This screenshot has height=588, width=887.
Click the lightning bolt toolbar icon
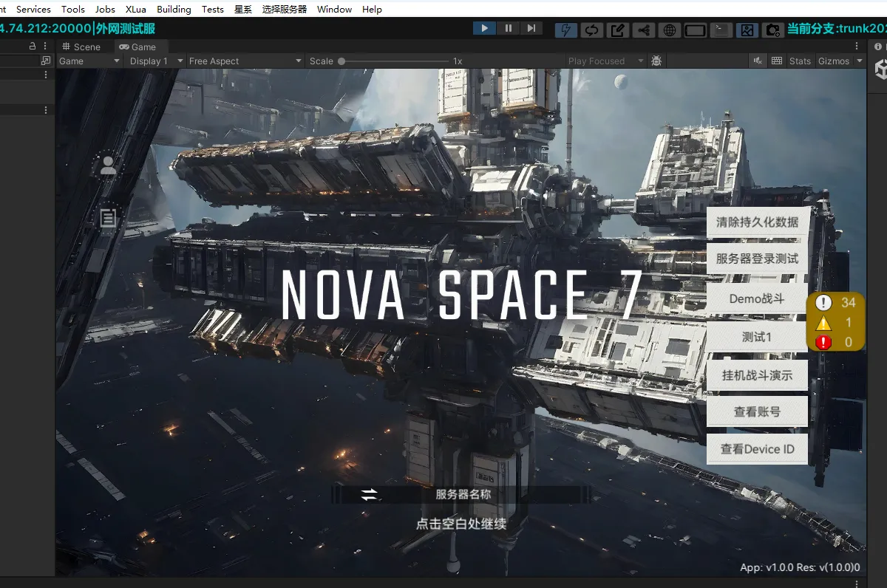(566, 30)
